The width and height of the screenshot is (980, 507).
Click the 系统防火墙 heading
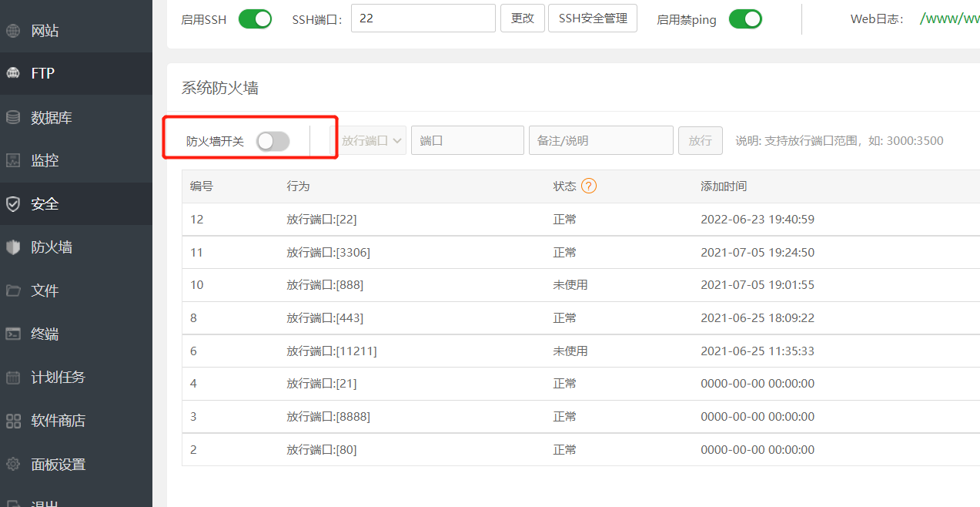click(220, 89)
